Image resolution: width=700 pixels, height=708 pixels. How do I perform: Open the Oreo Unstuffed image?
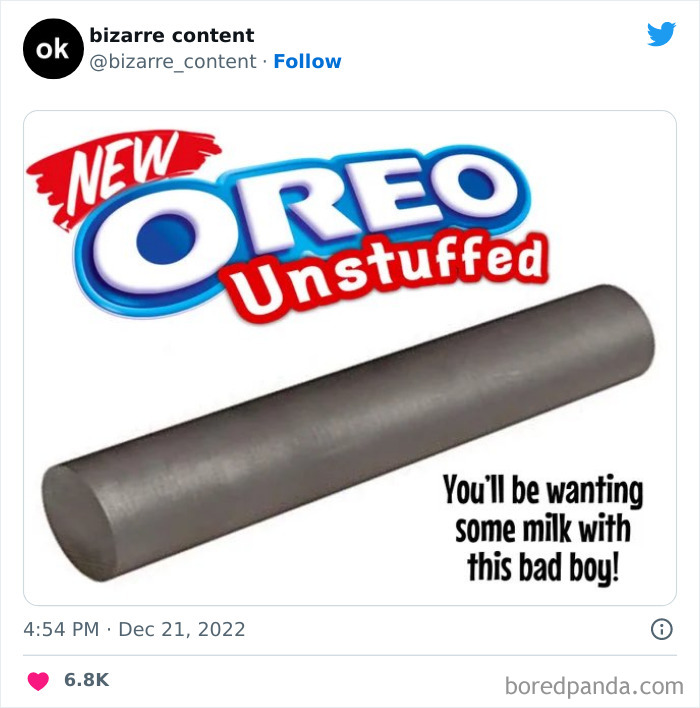click(x=350, y=358)
